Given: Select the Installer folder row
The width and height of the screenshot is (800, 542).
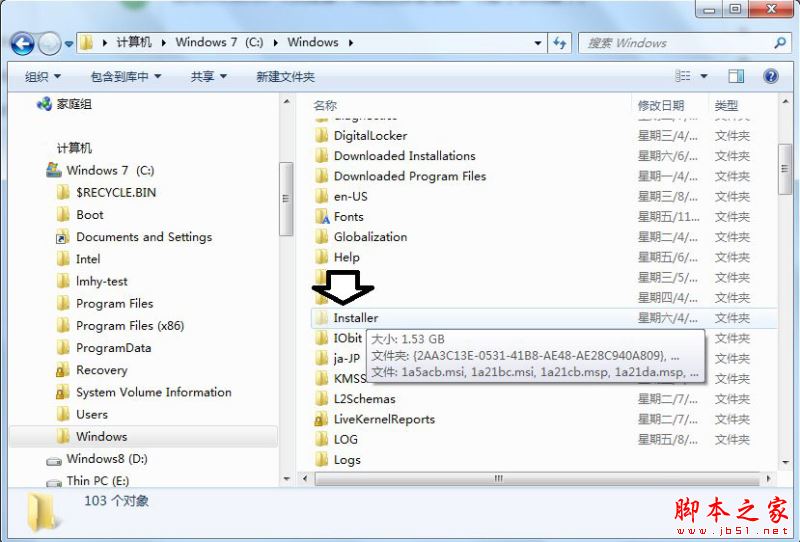Looking at the screenshot, I should click(544, 318).
